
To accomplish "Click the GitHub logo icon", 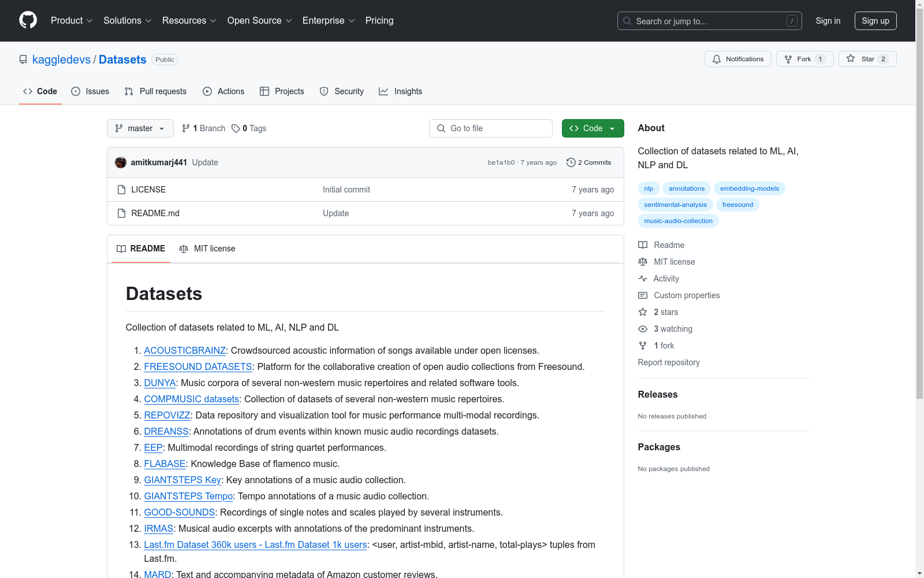I will point(28,20).
